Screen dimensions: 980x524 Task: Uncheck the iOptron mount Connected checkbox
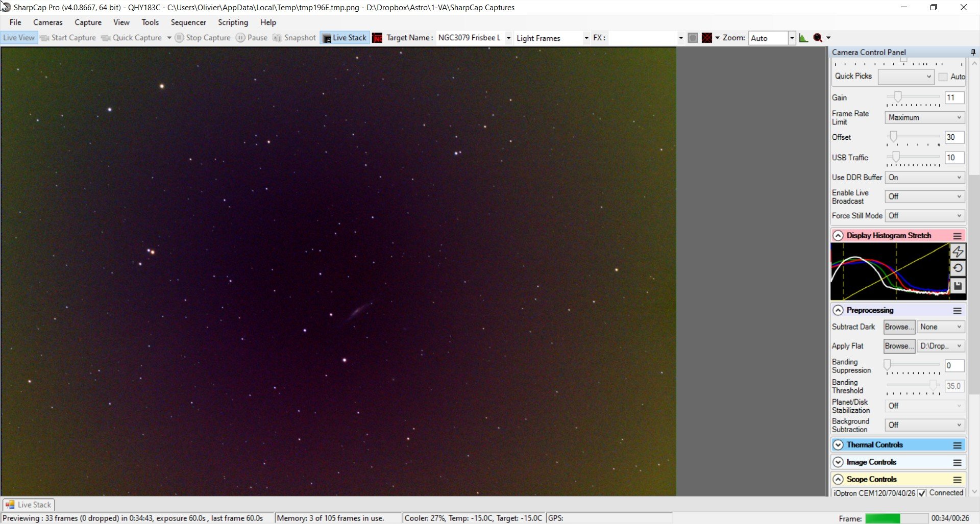[x=922, y=493]
